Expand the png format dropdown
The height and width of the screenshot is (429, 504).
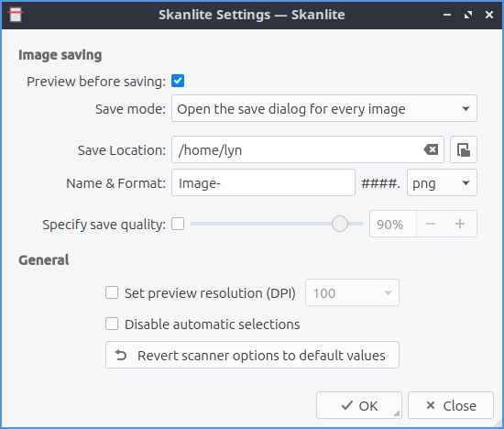coord(442,182)
